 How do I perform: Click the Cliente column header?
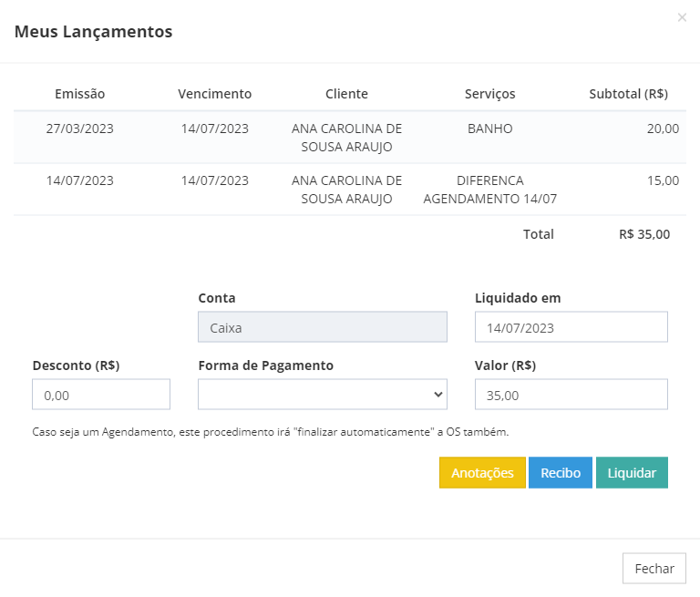click(347, 94)
